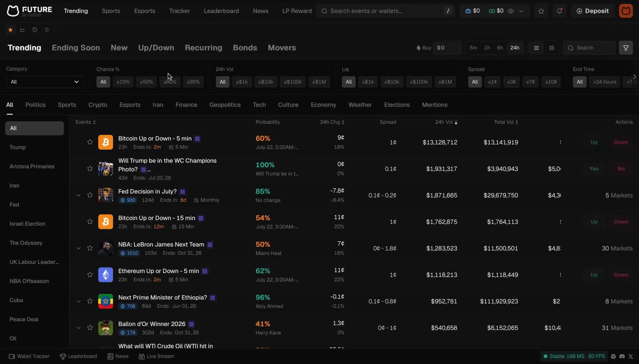Expand the Ballon d'Or Winner 2026 row
639x364 pixels.
pos(79,328)
